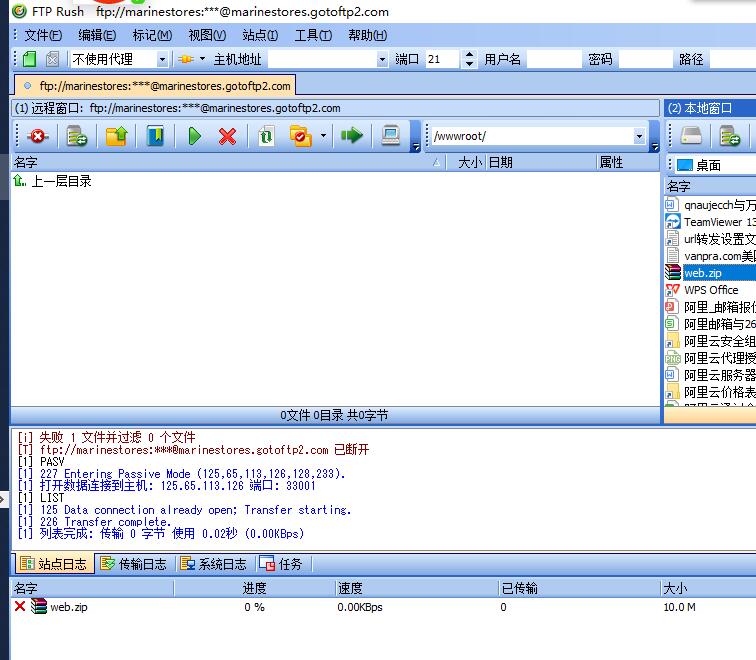Screen dimensions: 756x660
Task: Switch to the 传输日志 tab
Action: click(135, 564)
